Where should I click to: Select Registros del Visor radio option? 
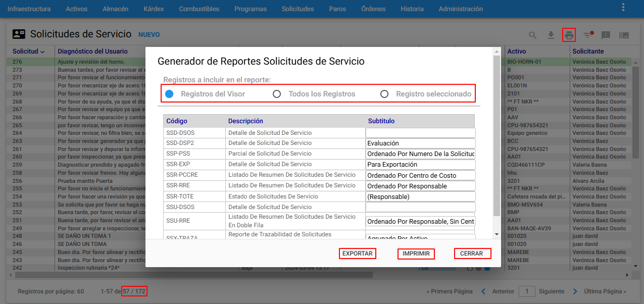tap(170, 94)
